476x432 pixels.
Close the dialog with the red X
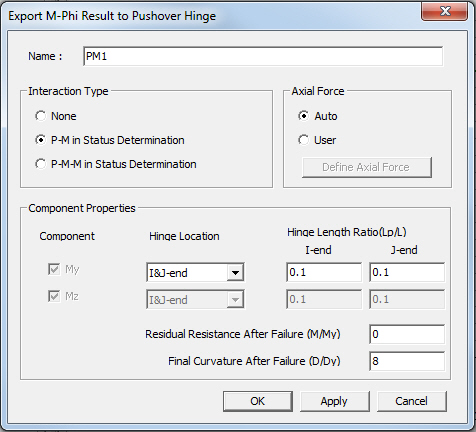point(444,12)
